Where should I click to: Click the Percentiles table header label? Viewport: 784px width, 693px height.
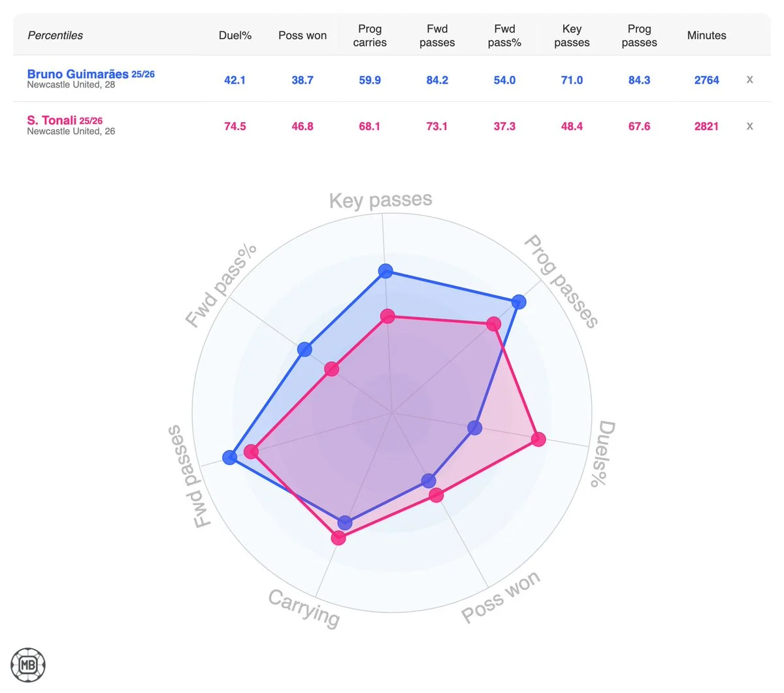tap(55, 35)
